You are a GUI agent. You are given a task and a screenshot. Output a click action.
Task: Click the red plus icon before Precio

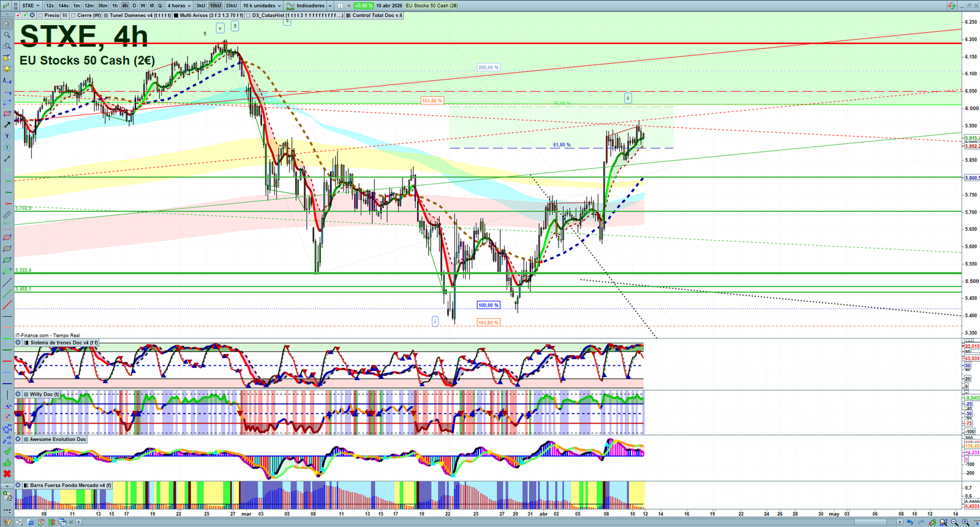[x=18, y=15]
